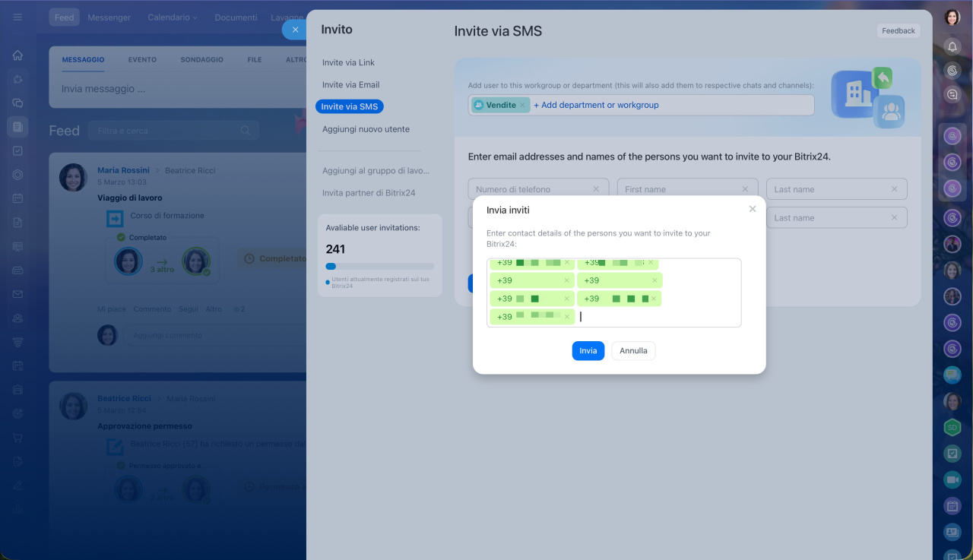This screenshot has width=973, height=560.
Task: Expand the Calendario dropdown in the top menu
Action: tap(172, 17)
